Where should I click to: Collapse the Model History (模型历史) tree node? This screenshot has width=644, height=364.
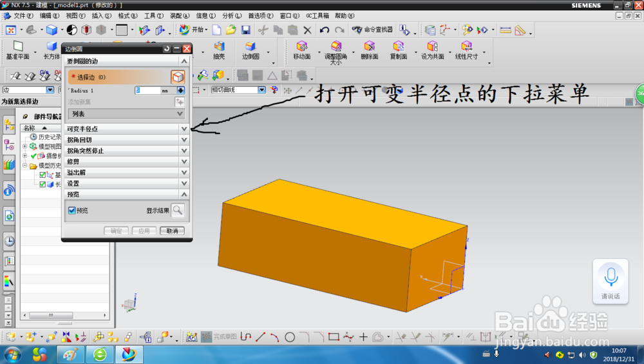click(24, 166)
